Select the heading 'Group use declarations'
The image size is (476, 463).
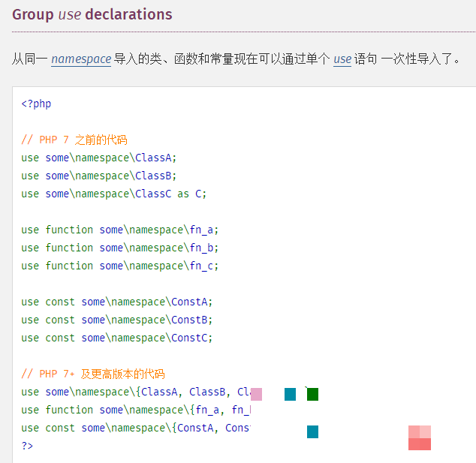(92, 14)
